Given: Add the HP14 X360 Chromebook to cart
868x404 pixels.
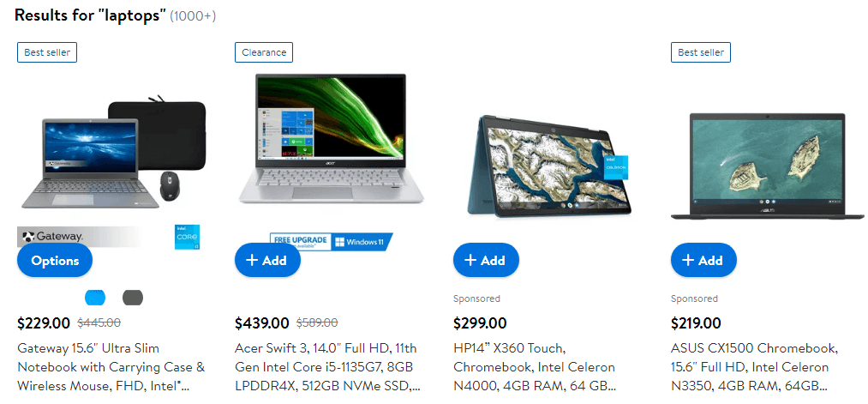Looking at the screenshot, I should [x=486, y=261].
